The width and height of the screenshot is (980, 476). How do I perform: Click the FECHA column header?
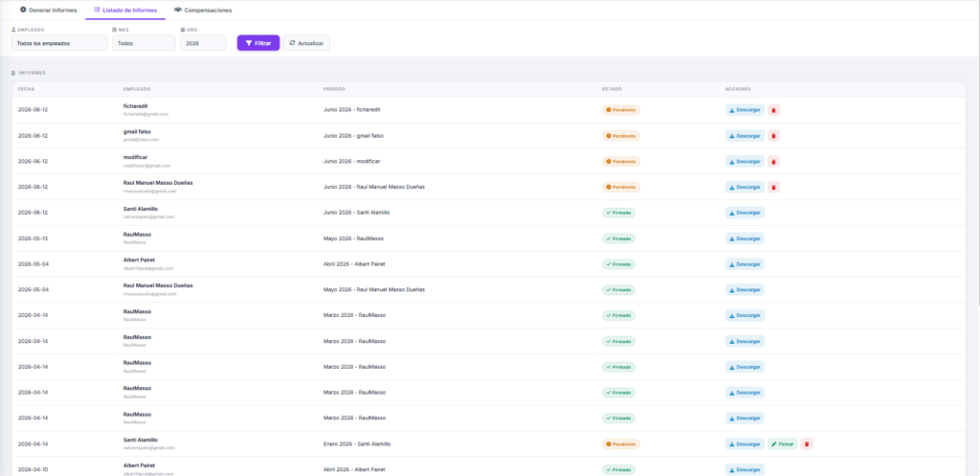[x=26, y=89]
